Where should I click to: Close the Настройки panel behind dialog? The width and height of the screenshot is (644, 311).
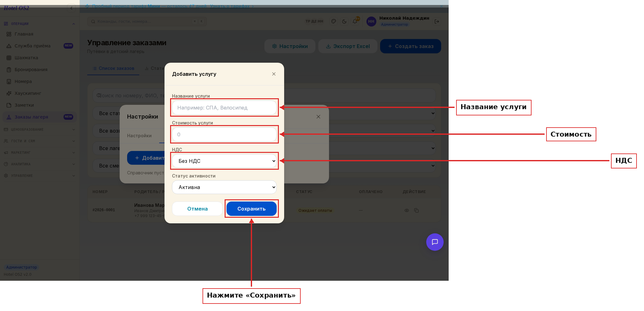[318, 117]
